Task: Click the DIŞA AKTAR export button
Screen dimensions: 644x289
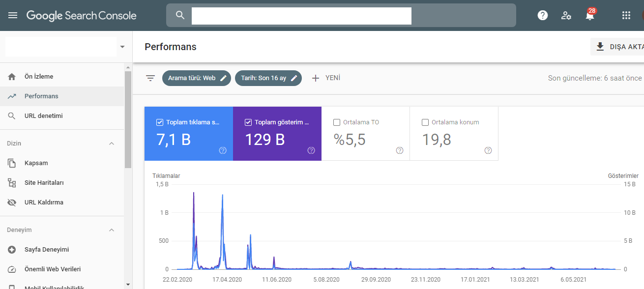Action: [617, 47]
